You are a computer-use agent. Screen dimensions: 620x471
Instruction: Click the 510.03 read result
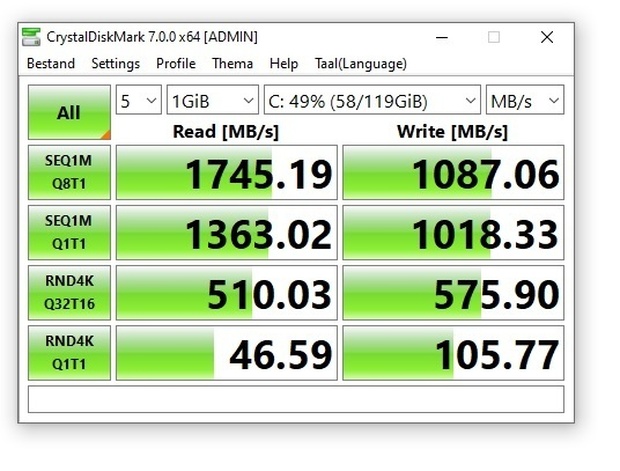tap(227, 293)
